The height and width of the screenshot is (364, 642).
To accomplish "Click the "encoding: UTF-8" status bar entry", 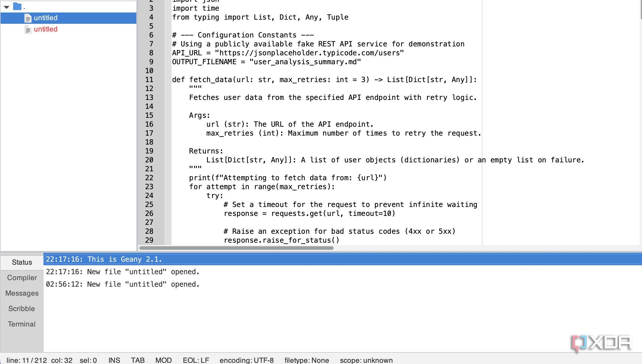I will coord(247,360).
